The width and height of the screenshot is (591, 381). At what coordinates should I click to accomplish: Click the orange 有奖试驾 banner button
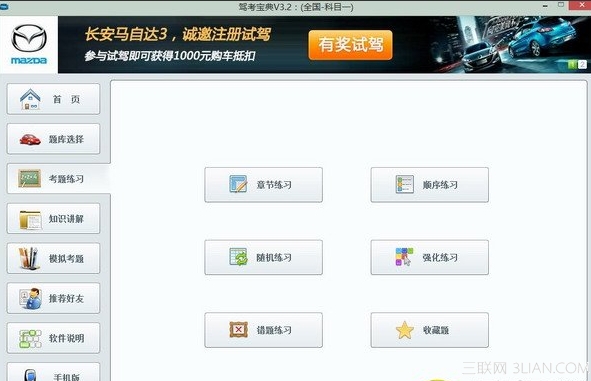click(x=351, y=45)
